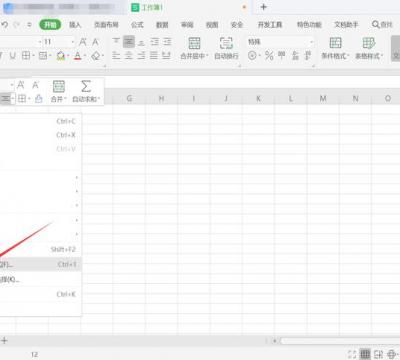Open the number format dropdown 特殊
Image resolution: width=400 pixels, height=360 pixels.
[x=281, y=42]
